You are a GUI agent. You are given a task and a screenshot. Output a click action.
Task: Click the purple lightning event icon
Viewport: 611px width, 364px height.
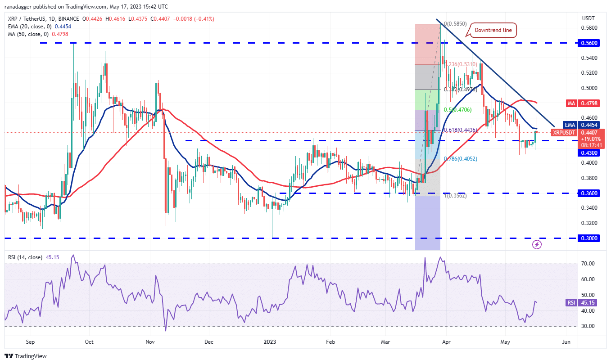537,244
